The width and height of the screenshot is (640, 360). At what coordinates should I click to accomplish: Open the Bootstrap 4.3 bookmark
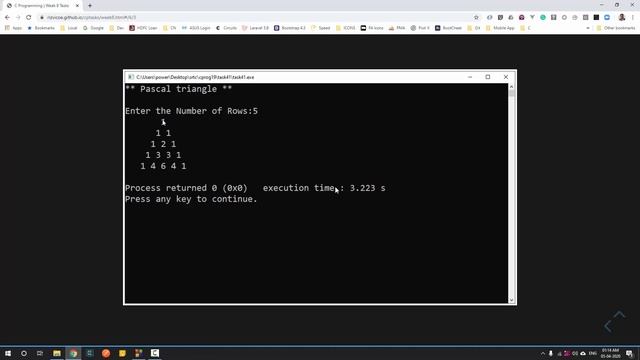tap(290, 28)
